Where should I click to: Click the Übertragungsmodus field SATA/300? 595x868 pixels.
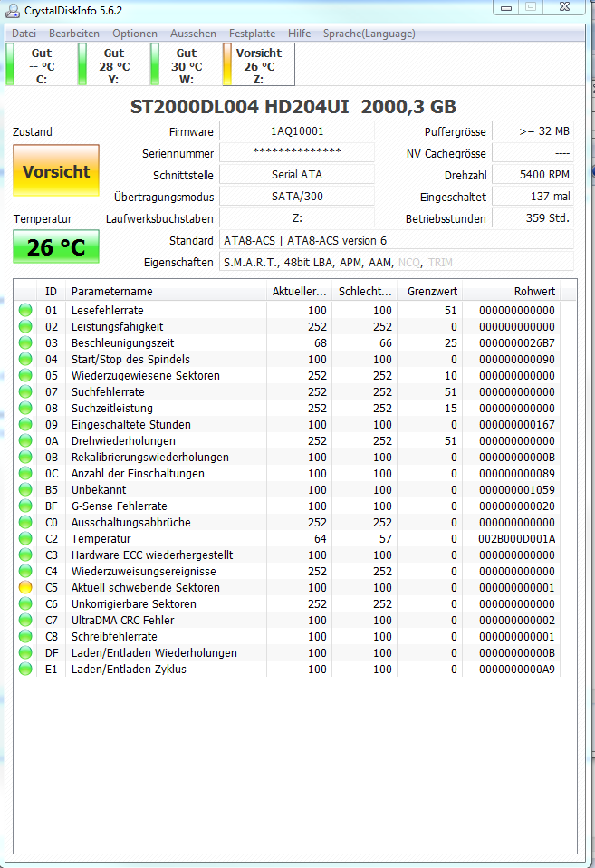(297, 196)
